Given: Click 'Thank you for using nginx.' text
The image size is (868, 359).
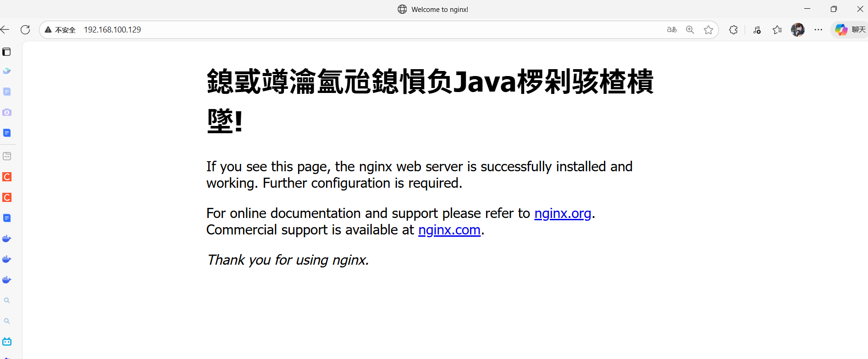Looking at the screenshot, I should tap(287, 260).
